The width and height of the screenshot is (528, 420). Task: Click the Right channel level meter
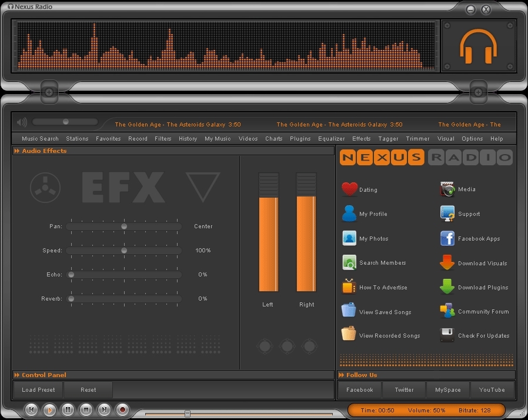(x=306, y=232)
